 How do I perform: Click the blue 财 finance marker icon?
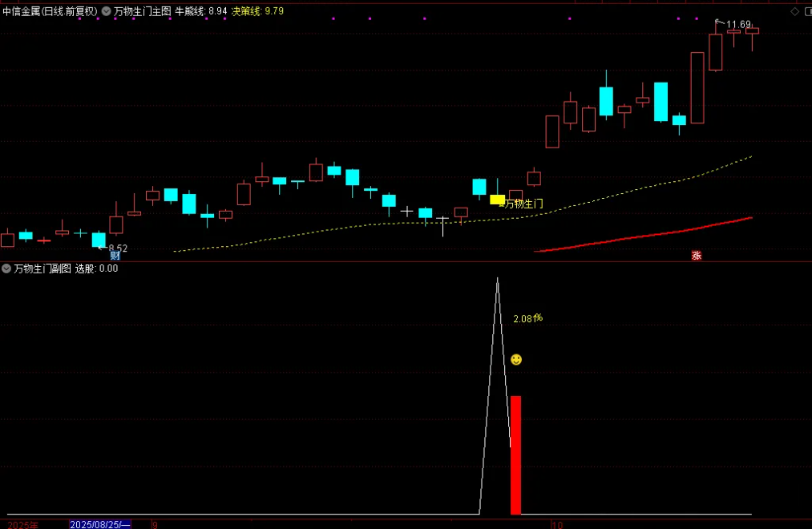point(115,256)
